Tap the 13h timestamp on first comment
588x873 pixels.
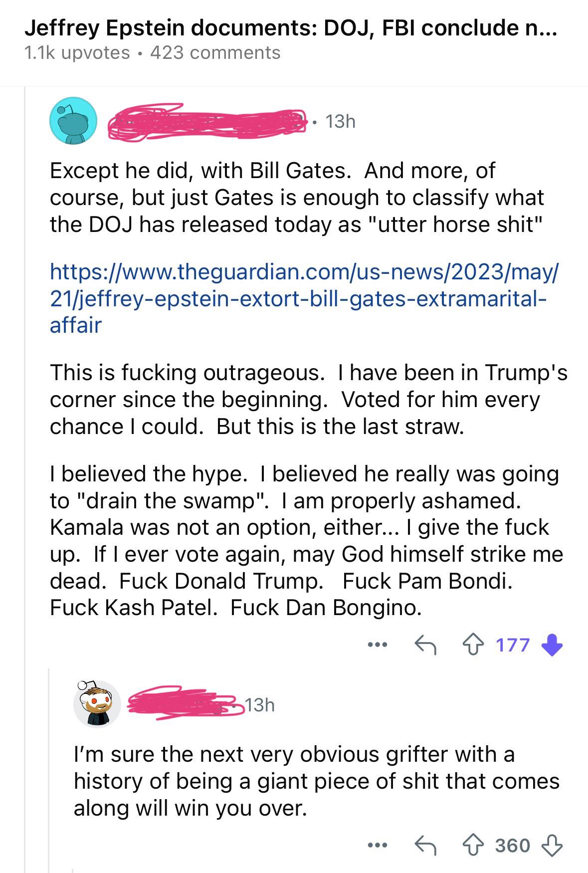point(340,121)
